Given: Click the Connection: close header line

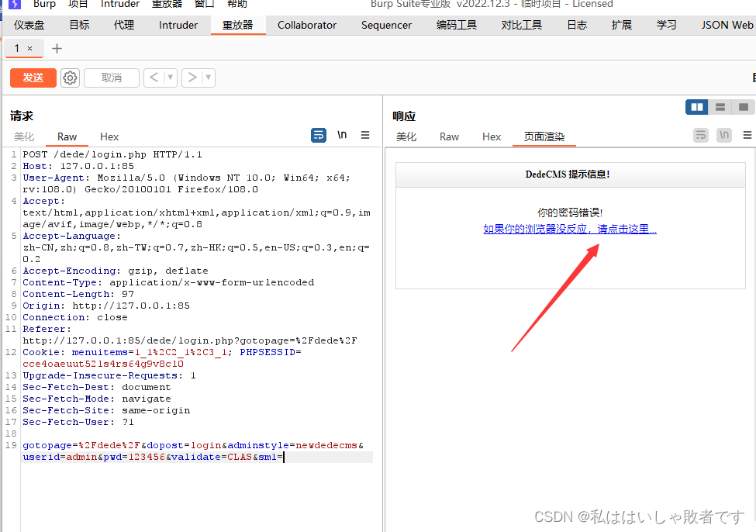Looking at the screenshot, I should coord(75,317).
